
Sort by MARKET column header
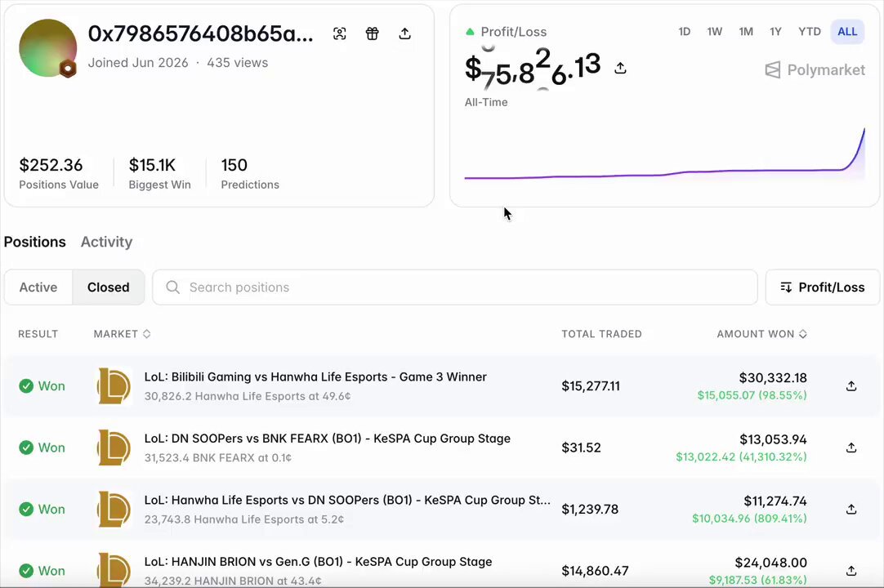point(122,334)
